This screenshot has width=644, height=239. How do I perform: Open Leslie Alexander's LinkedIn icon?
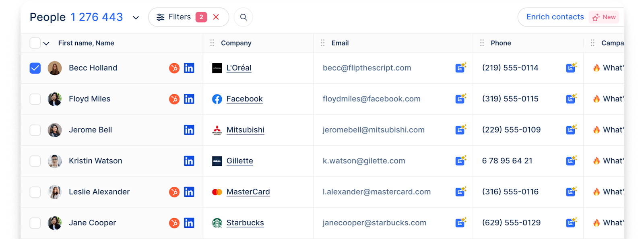click(x=189, y=192)
